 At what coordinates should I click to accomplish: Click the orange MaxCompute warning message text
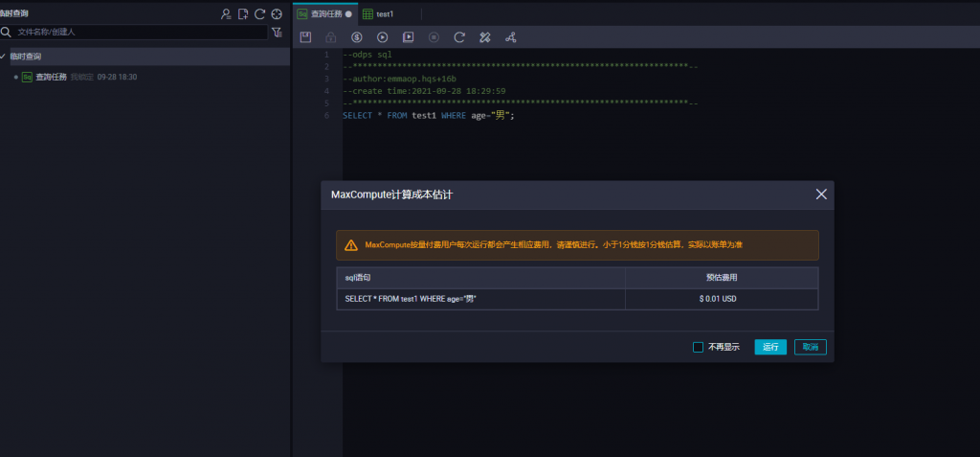click(554, 244)
